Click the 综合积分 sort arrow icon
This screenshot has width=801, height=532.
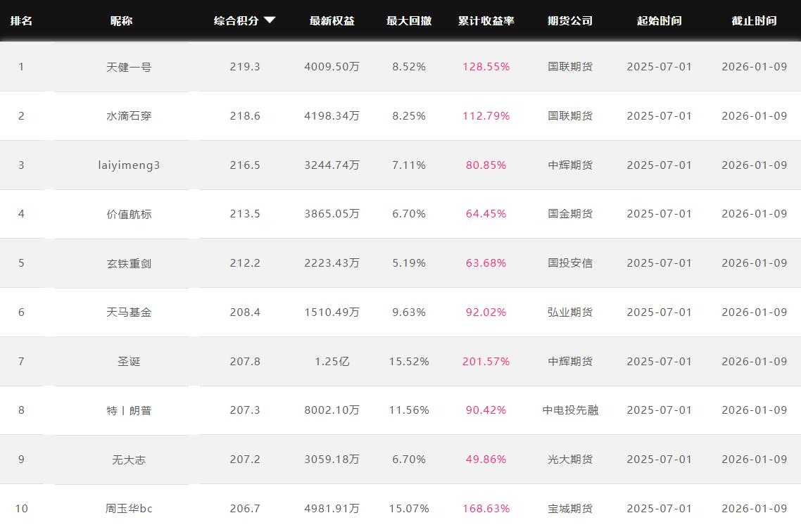[x=270, y=20]
